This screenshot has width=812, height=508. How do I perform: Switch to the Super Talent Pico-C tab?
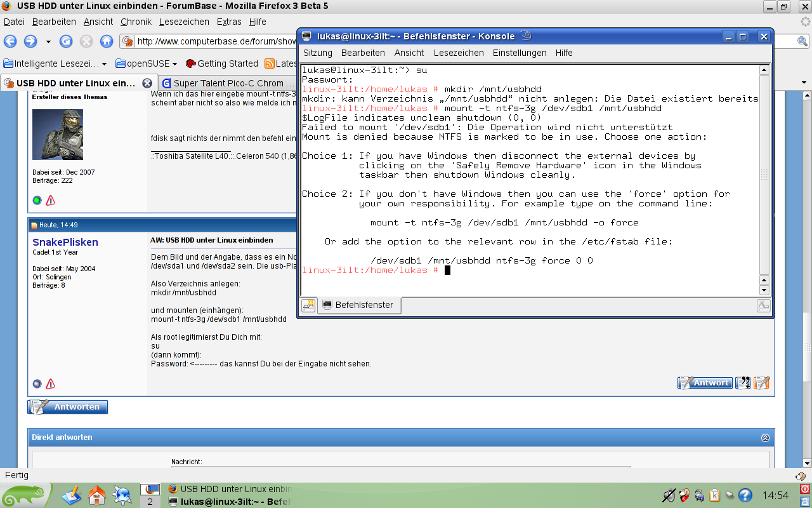tap(228, 83)
